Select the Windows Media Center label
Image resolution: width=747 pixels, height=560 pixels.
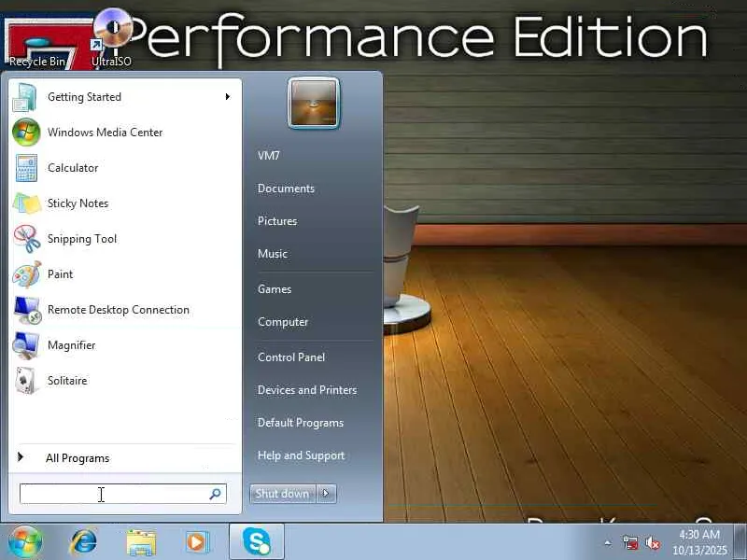(106, 133)
